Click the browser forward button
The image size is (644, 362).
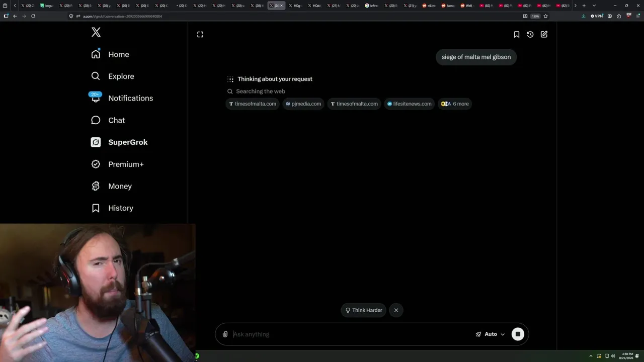point(24,16)
